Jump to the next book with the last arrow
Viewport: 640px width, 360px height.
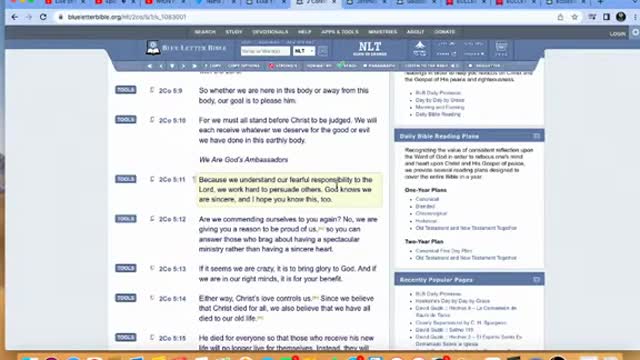[194, 66]
